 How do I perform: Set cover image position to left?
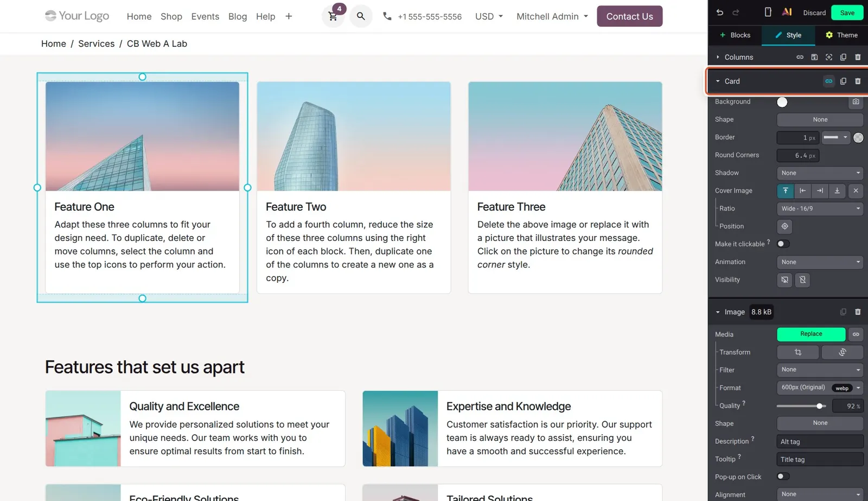pyautogui.click(x=802, y=191)
